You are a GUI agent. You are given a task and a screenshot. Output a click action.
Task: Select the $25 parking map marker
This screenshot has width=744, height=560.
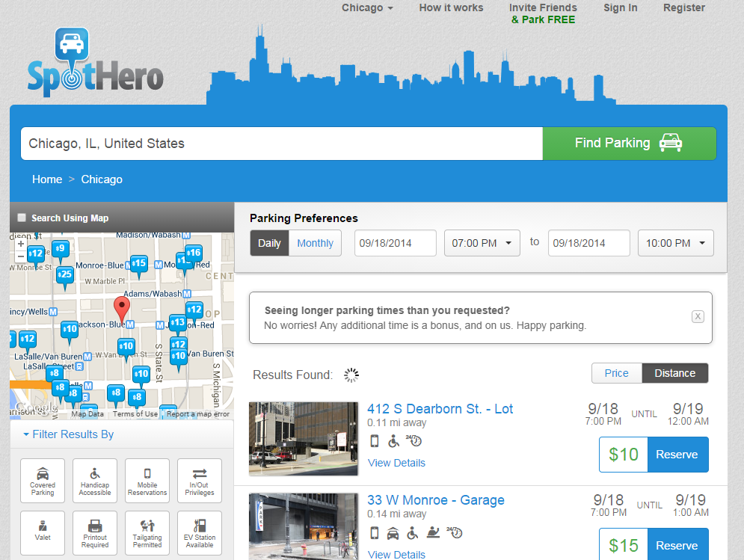coord(65,274)
